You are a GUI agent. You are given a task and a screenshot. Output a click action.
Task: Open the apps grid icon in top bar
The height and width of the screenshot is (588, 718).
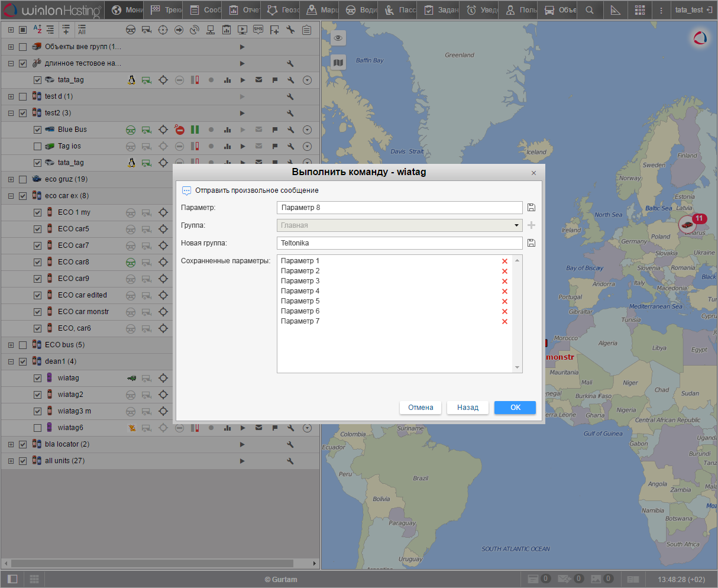click(x=640, y=10)
